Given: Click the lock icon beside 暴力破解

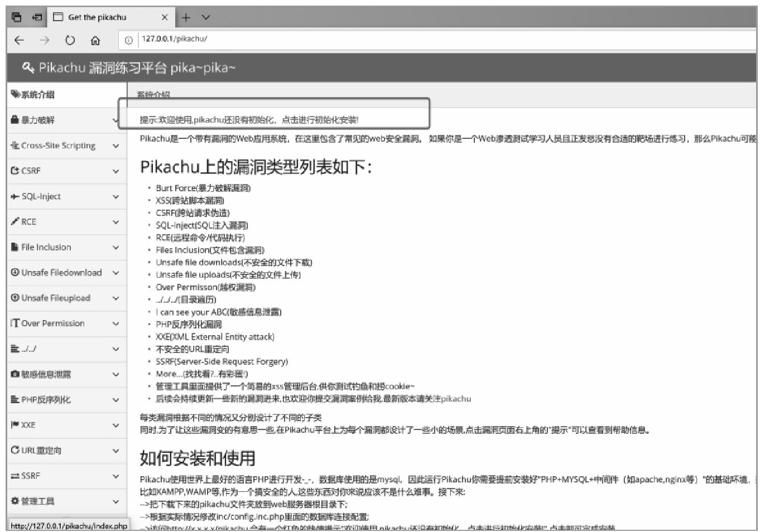Looking at the screenshot, I should coord(15,120).
